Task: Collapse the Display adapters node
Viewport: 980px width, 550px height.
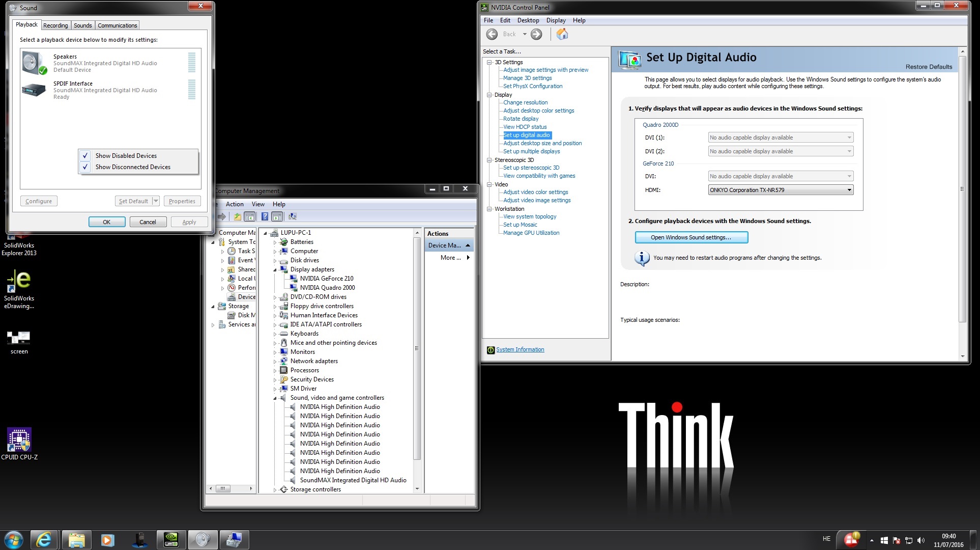Action: [275, 270]
